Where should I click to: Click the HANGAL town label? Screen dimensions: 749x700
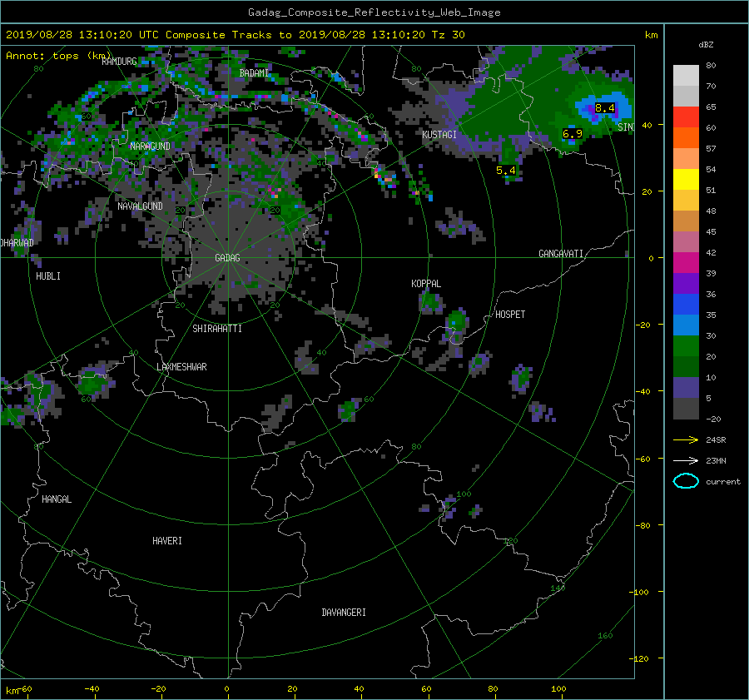pyautogui.click(x=57, y=499)
